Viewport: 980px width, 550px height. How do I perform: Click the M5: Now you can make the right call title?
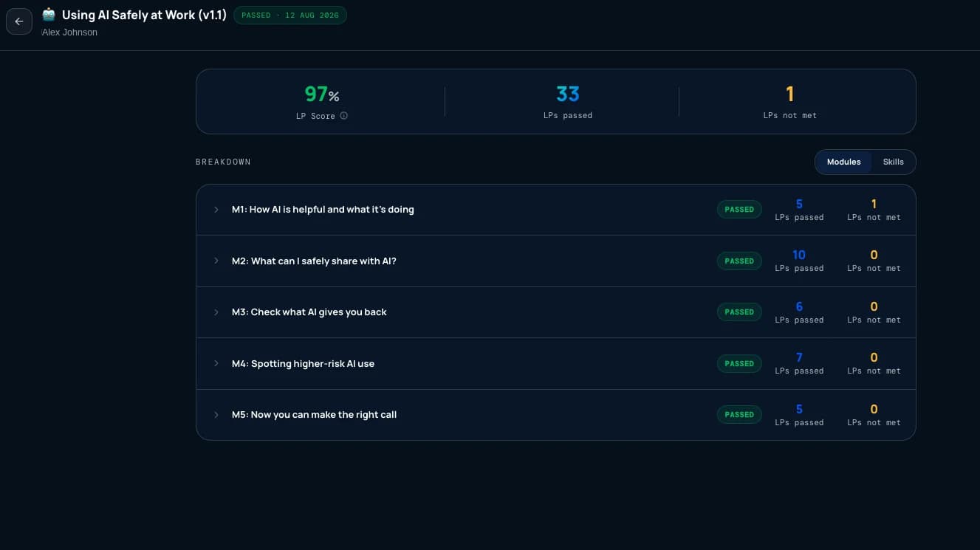(x=314, y=415)
